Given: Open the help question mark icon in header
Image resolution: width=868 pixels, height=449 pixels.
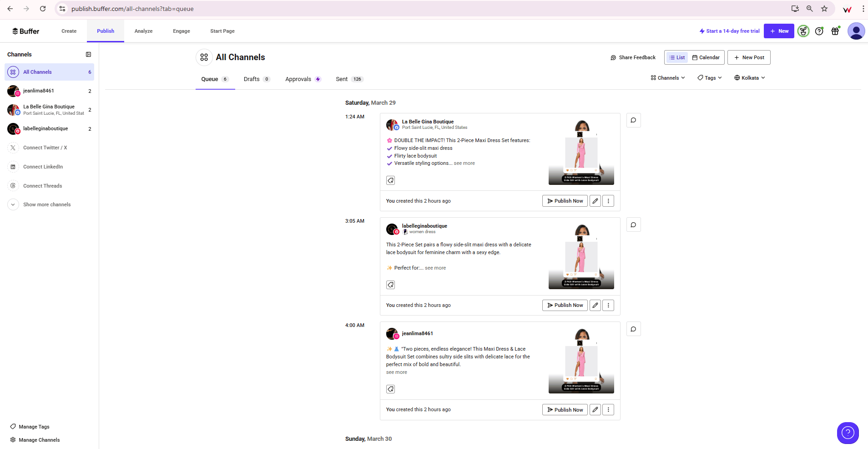Looking at the screenshot, I should (x=819, y=31).
